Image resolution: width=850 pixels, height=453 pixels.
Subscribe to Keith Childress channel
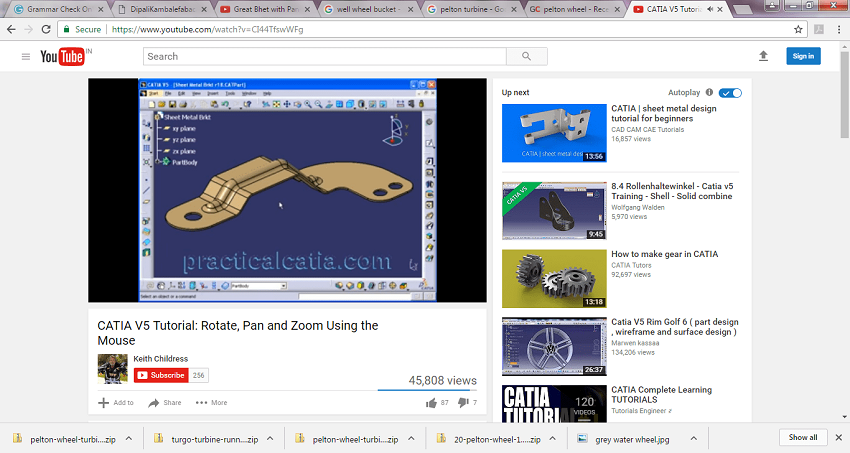(x=161, y=375)
